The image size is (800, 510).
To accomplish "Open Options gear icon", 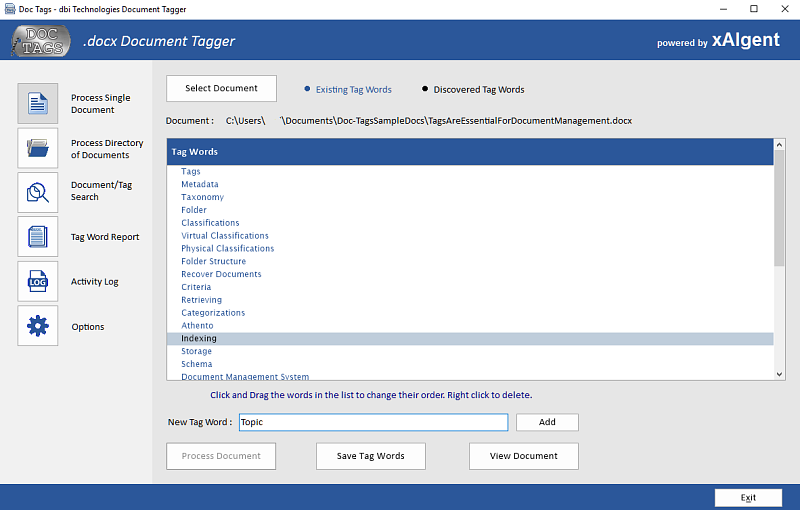I will pyautogui.click(x=38, y=326).
